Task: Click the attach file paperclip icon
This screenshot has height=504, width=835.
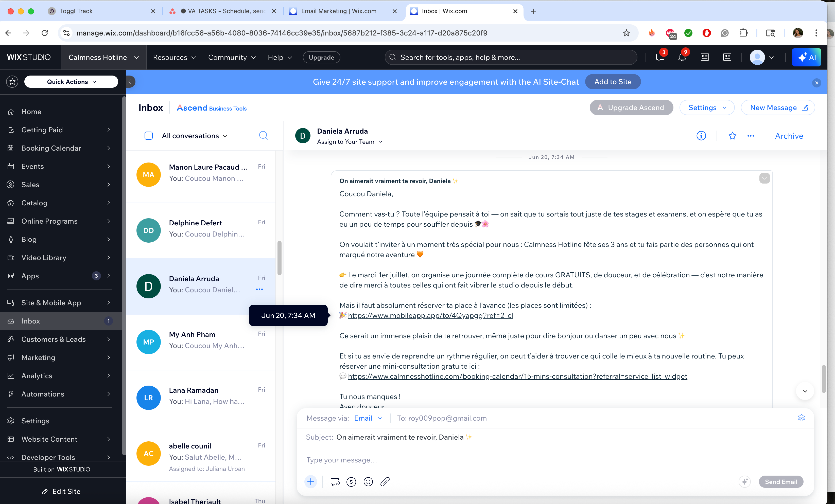Action: coord(385,482)
